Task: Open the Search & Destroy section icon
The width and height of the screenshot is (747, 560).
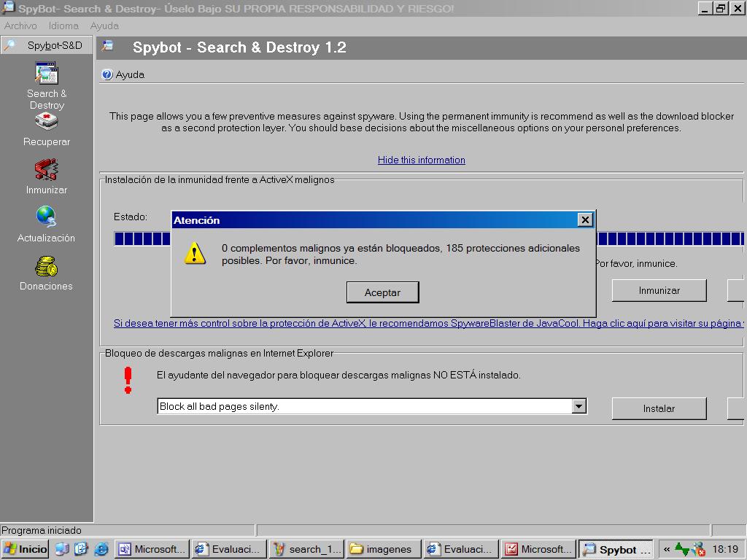Action: 46,74
